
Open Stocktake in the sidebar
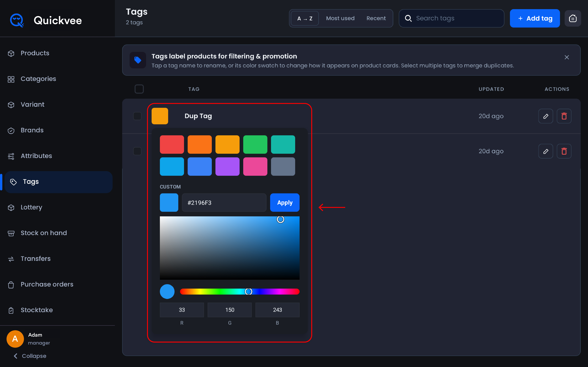pos(30,310)
